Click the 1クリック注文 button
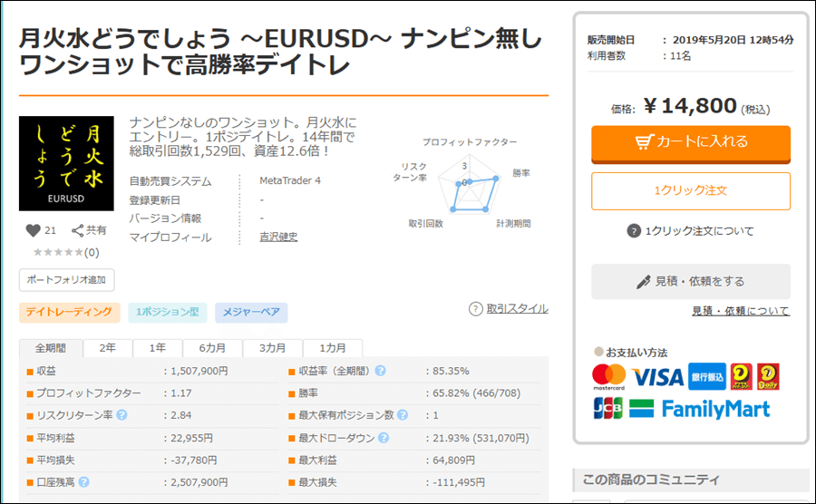This screenshot has height=504, width=816. coord(690,191)
